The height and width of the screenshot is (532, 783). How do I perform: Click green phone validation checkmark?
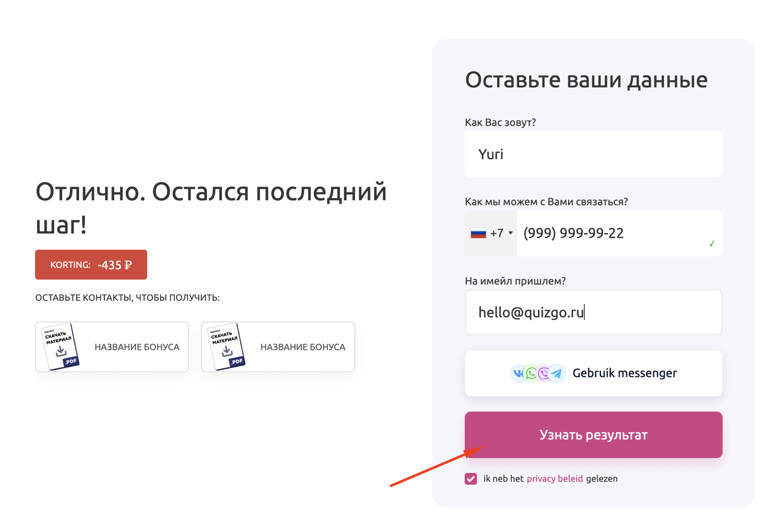pyautogui.click(x=711, y=243)
